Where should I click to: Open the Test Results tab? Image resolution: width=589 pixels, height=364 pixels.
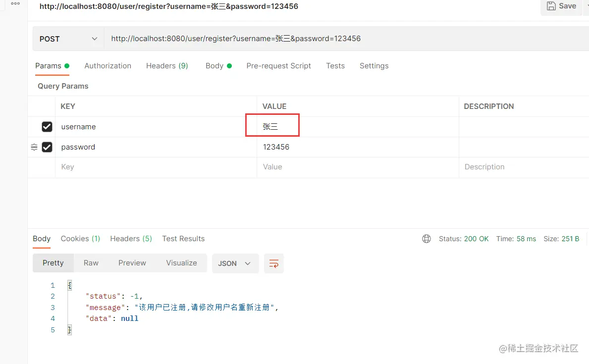click(x=183, y=239)
